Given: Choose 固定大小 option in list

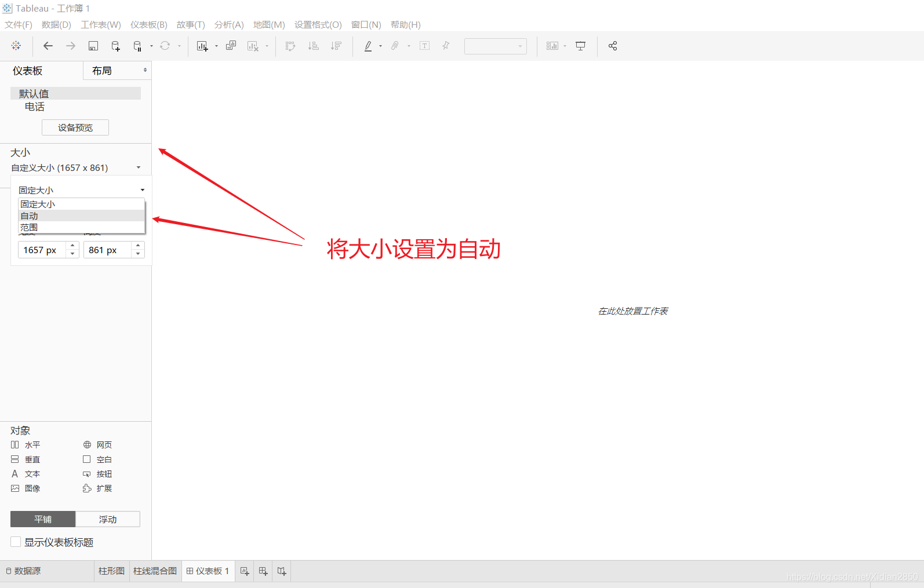Looking at the screenshot, I should tap(81, 204).
